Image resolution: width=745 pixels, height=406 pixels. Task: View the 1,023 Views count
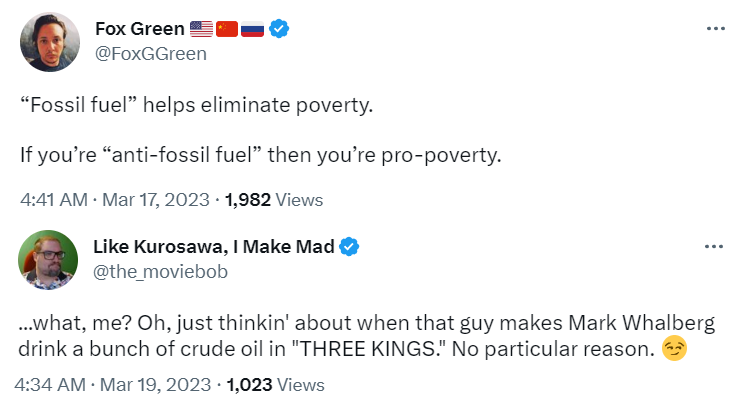click(x=275, y=384)
